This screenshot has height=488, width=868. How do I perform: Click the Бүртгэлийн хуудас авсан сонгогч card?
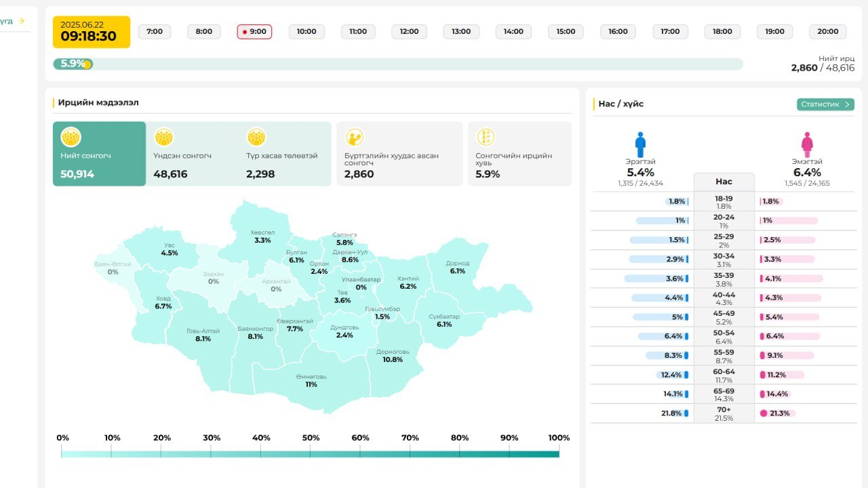tap(399, 154)
